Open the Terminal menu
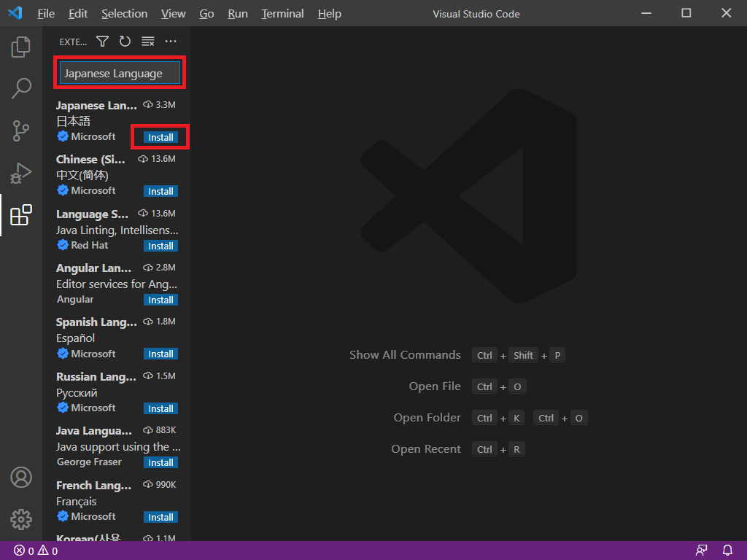This screenshot has height=560, width=747. coord(282,14)
